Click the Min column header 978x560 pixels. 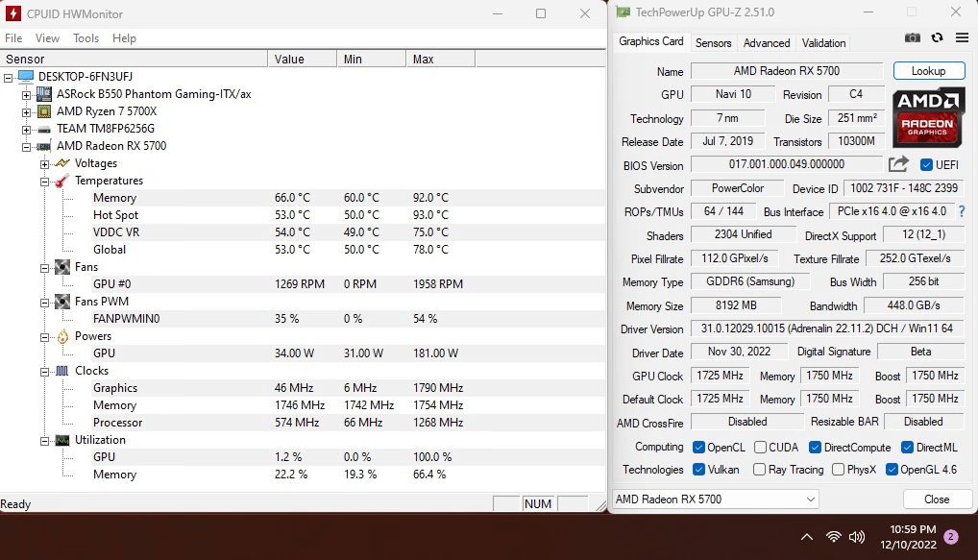pos(372,60)
